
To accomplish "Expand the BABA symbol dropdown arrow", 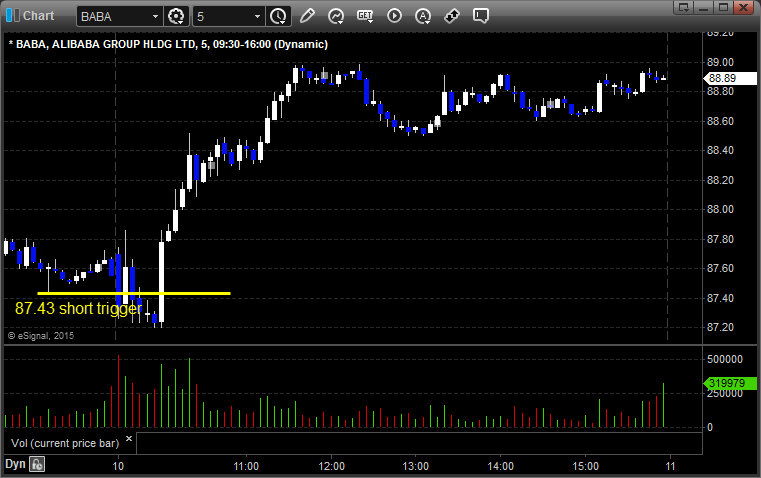I will pyautogui.click(x=155, y=16).
